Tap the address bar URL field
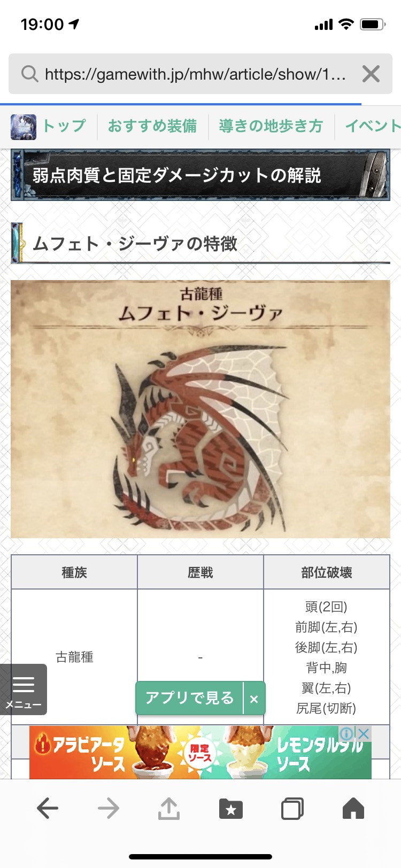 (x=196, y=74)
